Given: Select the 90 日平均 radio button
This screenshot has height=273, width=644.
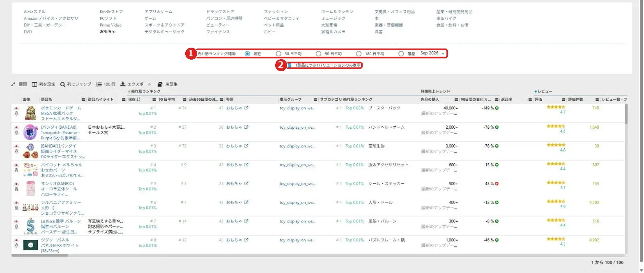Looking at the screenshot, I should pos(318,54).
